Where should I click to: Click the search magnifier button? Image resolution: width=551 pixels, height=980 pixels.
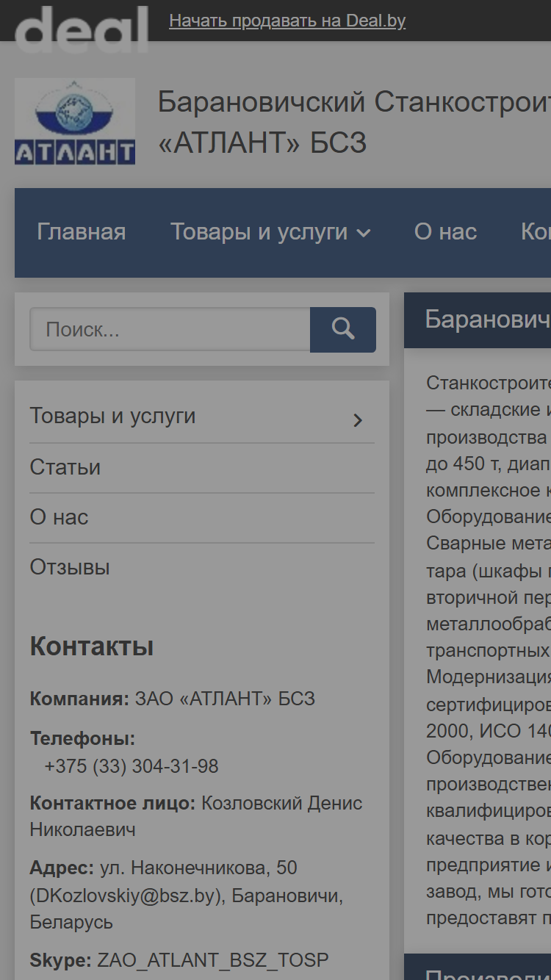(343, 329)
